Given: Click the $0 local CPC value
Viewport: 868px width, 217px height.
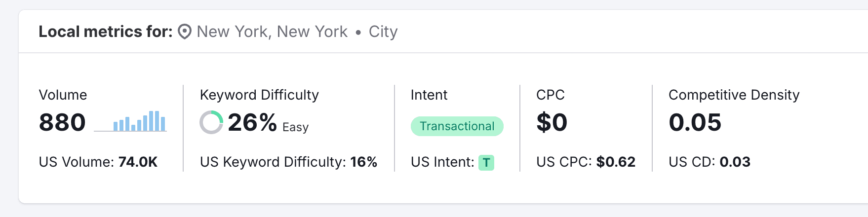Looking at the screenshot, I should click(x=552, y=122).
